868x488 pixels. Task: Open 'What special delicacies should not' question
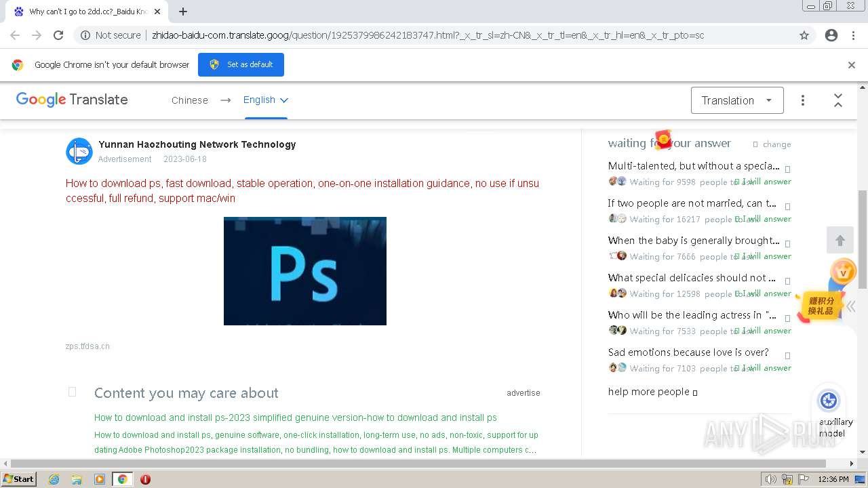[692, 278]
